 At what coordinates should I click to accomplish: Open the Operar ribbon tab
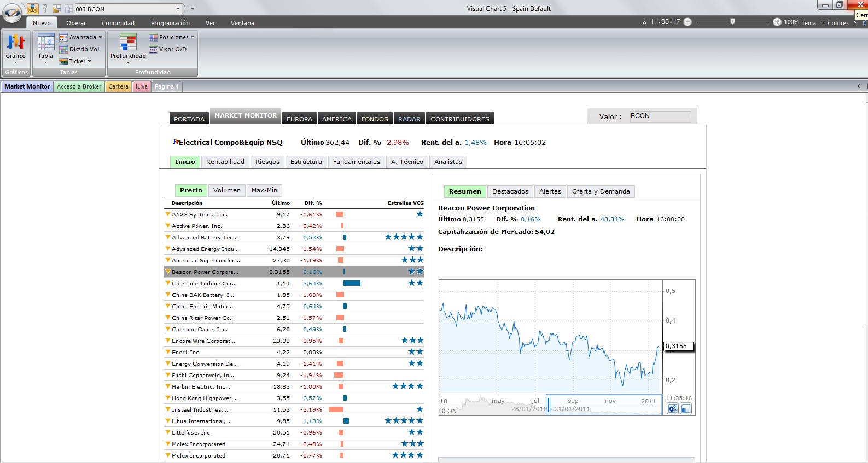[x=76, y=23]
